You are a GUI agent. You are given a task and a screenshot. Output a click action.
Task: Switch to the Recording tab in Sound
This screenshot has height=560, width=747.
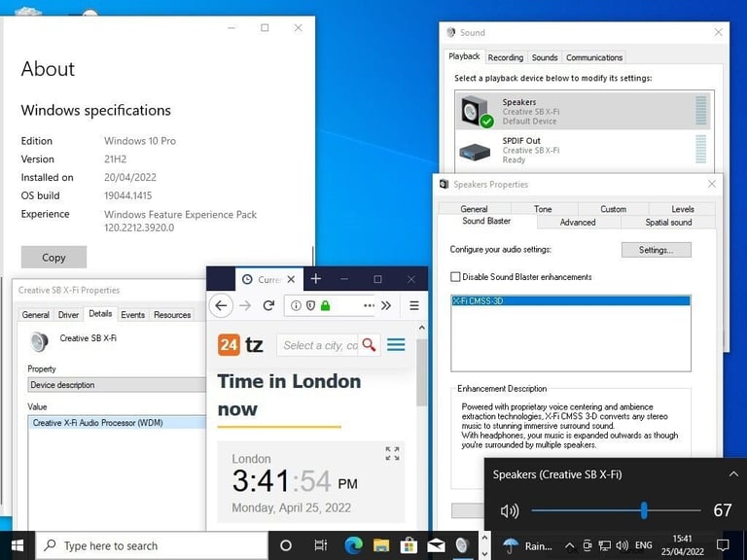click(505, 57)
